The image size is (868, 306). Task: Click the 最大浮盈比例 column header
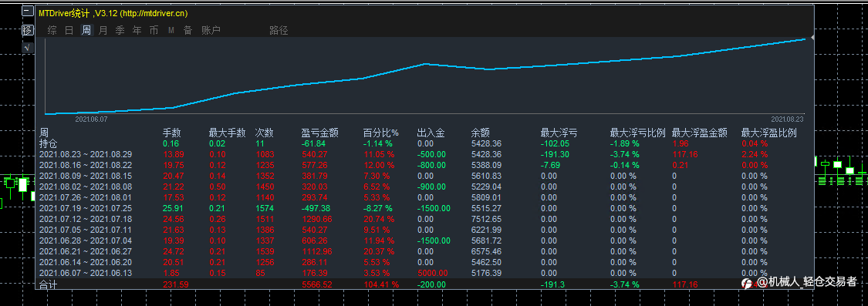click(769, 133)
